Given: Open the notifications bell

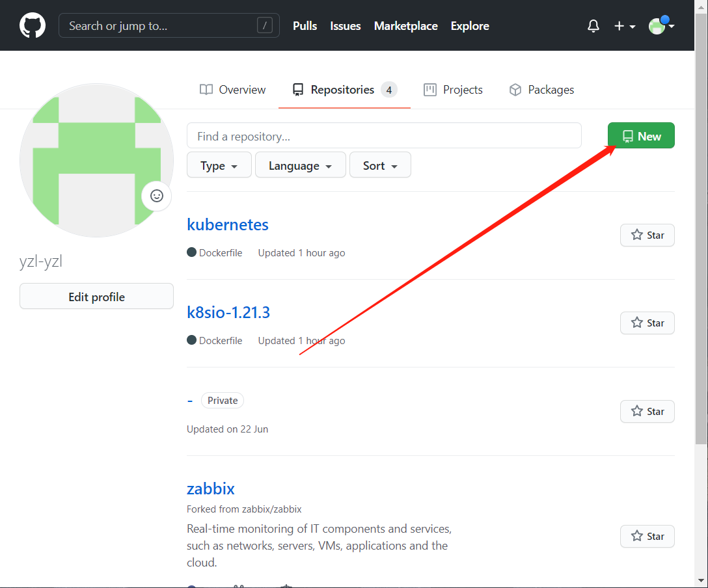Looking at the screenshot, I should click(593, 26).
